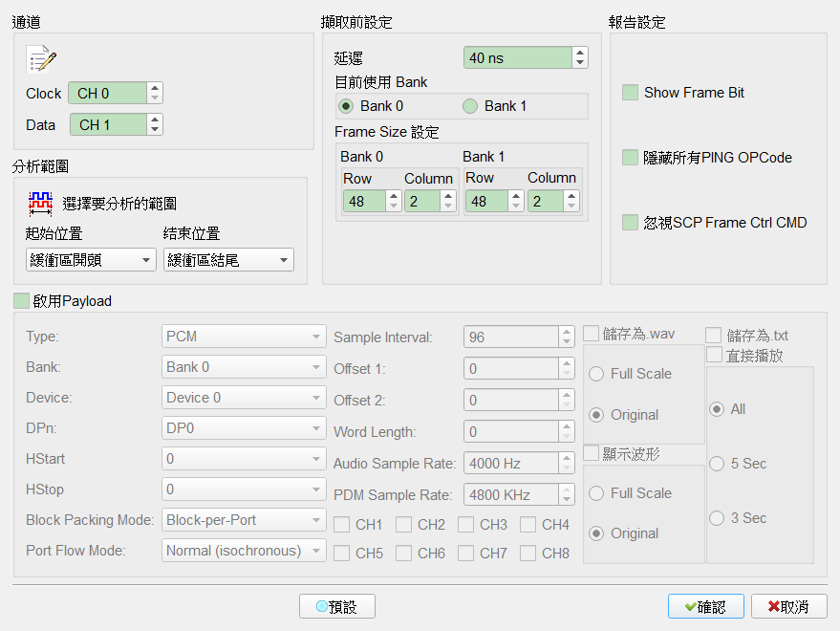Click the channel notepad edit icon
The width and height of the screenshot is (840, 631).
click(x=41, y=59)
